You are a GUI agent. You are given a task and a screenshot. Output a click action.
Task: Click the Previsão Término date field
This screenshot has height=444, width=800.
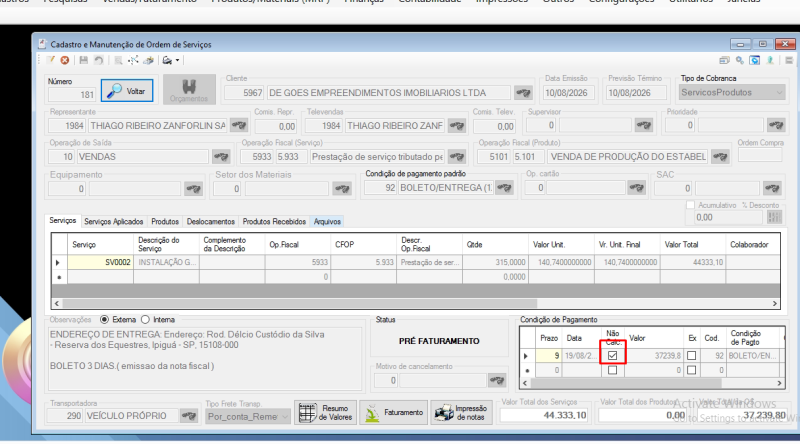coord(636,93)
